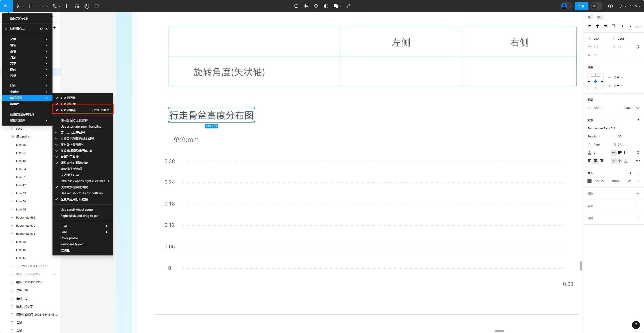Add an effect with the 效果 plus
Viewport: 644px width, 333px height.
[x=638, y=206]
